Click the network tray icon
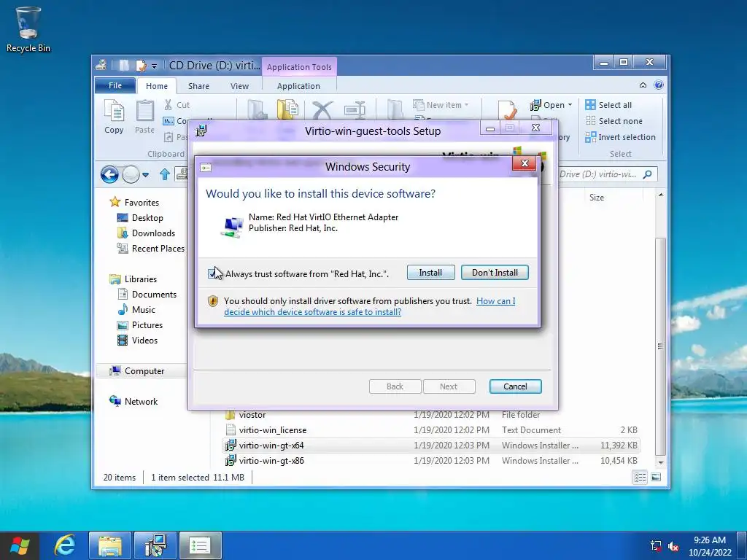This screenshot has height=560, width=747. [x=656, y=545]
